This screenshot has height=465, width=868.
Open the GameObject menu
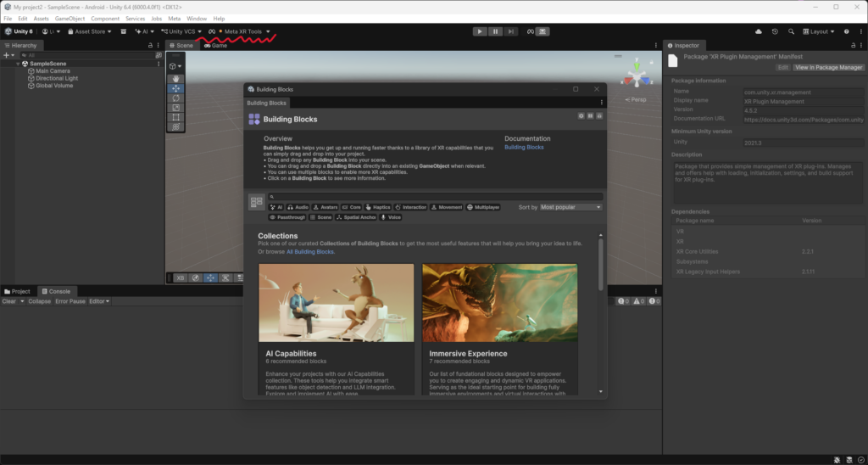click(x=70, y=19)
